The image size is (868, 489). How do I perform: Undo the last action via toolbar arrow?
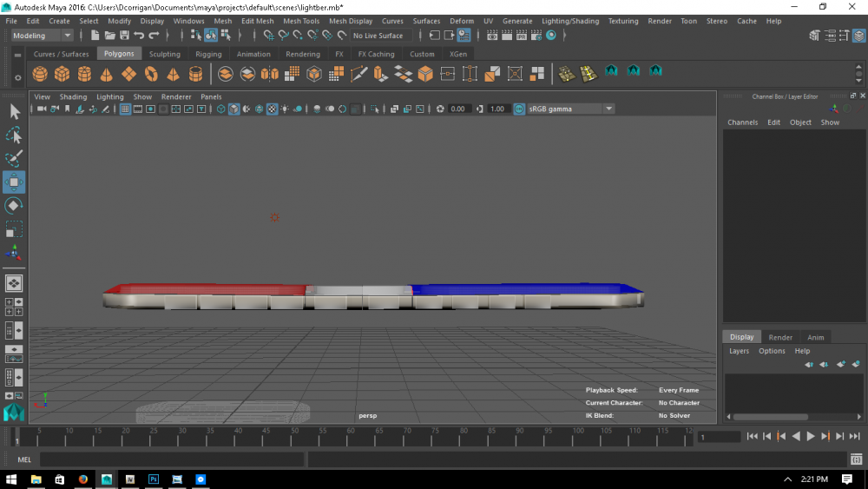pyautogui.click(x=139, y=36)
